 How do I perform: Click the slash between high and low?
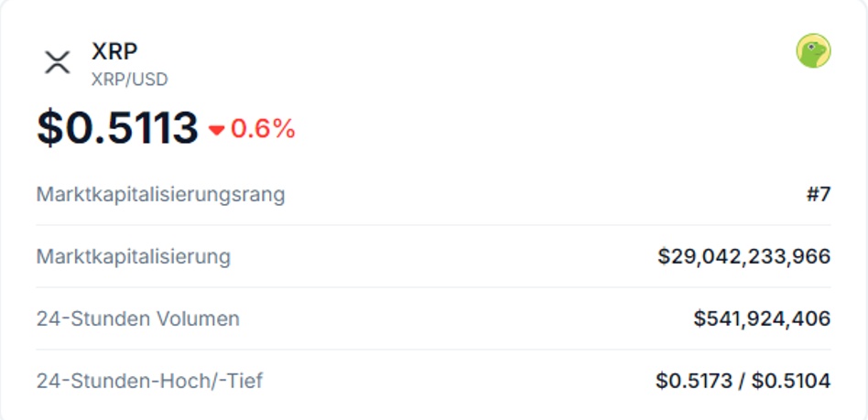(742, 381)
